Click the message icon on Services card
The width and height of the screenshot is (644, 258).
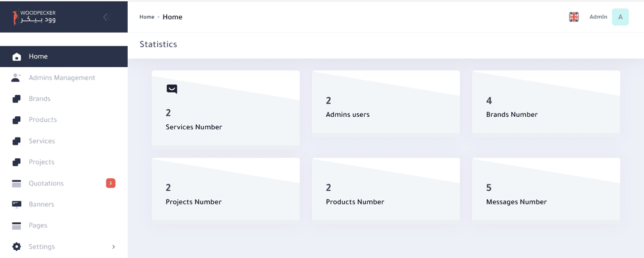click(x=172, y=89)
